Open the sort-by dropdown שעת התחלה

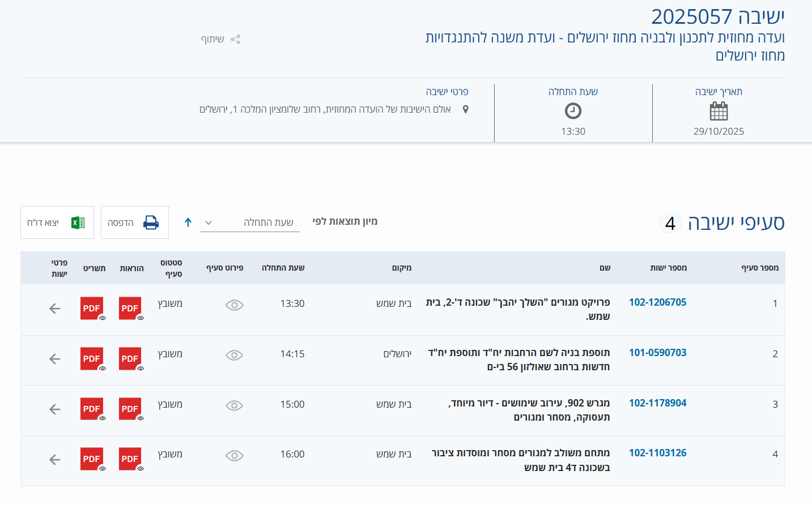tap(250, 222)
